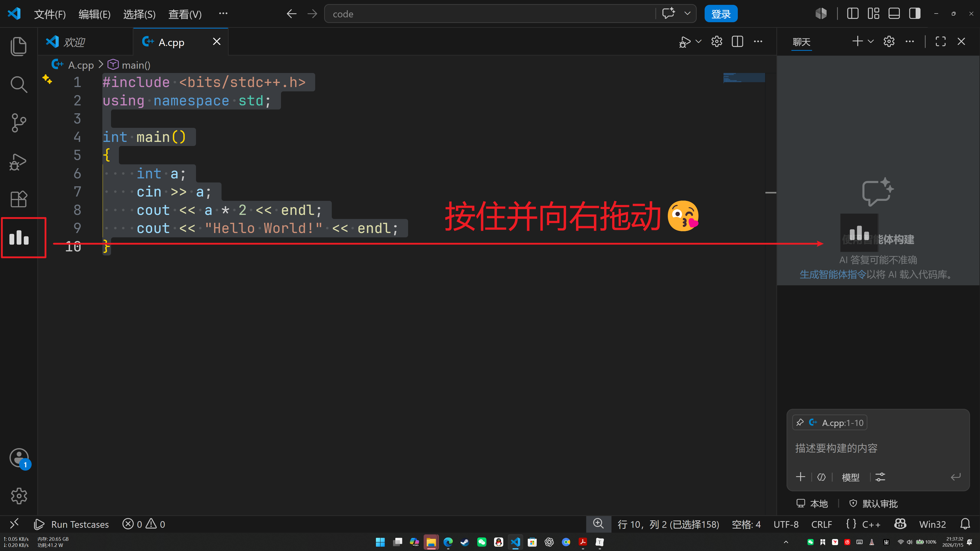This screenshot has height=551, width=980.
Task: Focus the 描述要构建的内容 chat input box
Action: (x=878, y=448)
